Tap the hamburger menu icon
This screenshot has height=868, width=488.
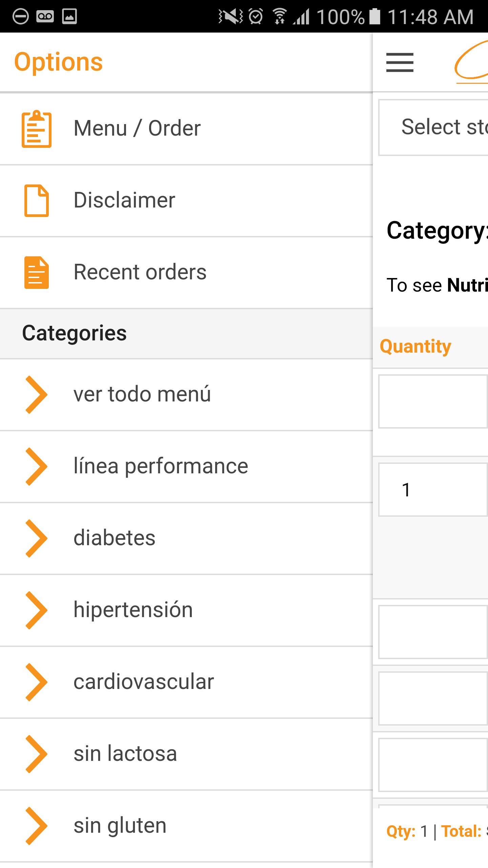point(400,62)
